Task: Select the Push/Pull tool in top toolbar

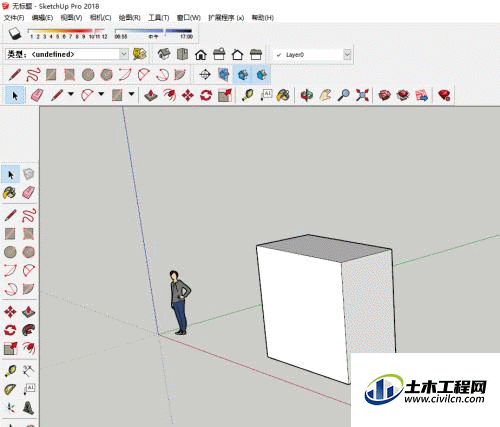Action: click(x=151, y=95)
